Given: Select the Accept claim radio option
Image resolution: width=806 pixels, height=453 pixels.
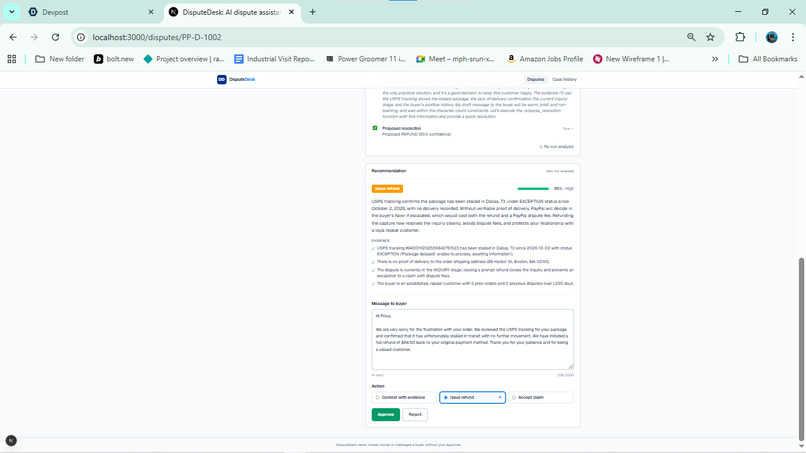Looking at the screenshot, I should click(541, 397).
